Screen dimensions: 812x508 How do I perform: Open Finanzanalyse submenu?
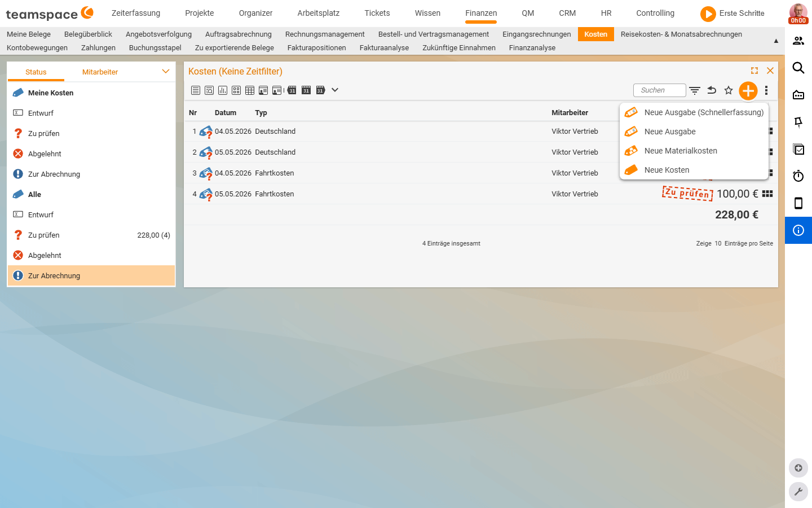click(x=532, y=48)
